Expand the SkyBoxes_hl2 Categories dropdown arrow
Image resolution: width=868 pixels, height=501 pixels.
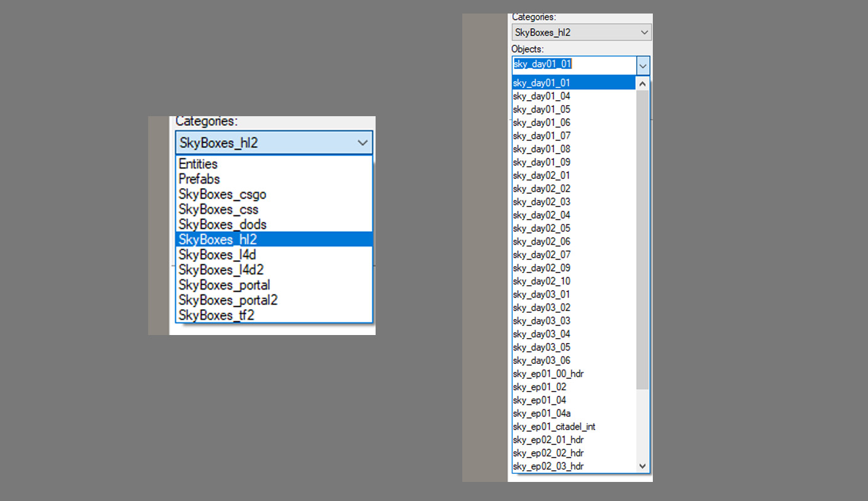point(362,143)
